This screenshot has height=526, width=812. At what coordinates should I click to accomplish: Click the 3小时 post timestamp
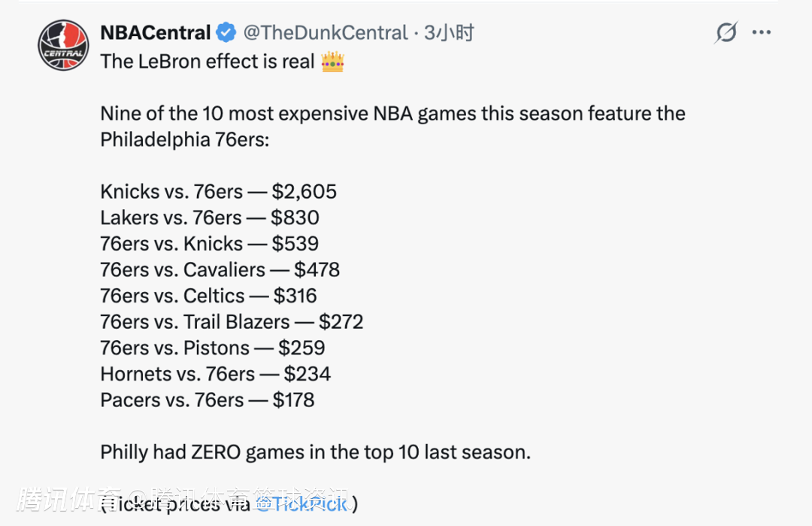(x=449, y=32)
